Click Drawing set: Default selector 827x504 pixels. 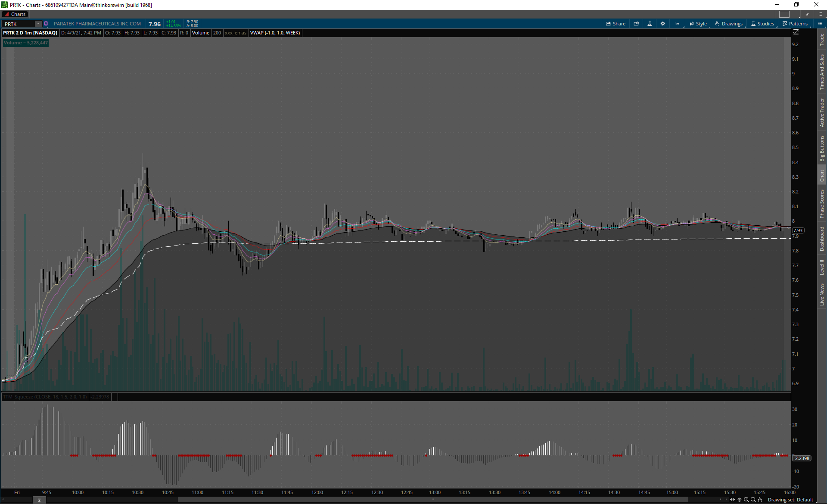pyautogui.click(x=790, y=500)
